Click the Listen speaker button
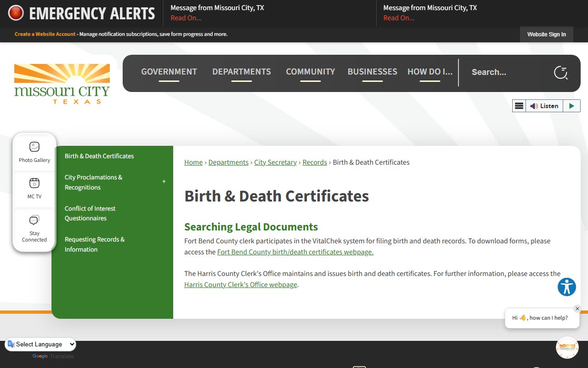The image size is (588, 368). (544, 106)
